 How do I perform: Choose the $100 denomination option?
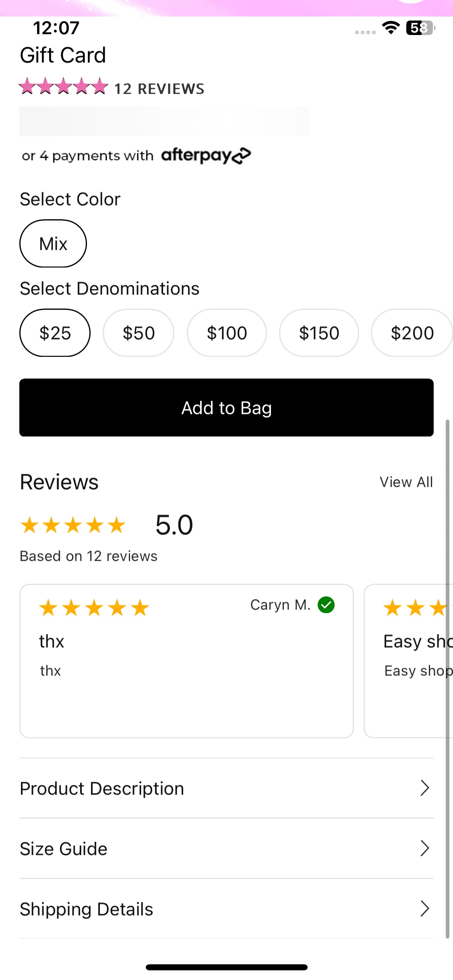pyautogui.click(x=227, y=333)
